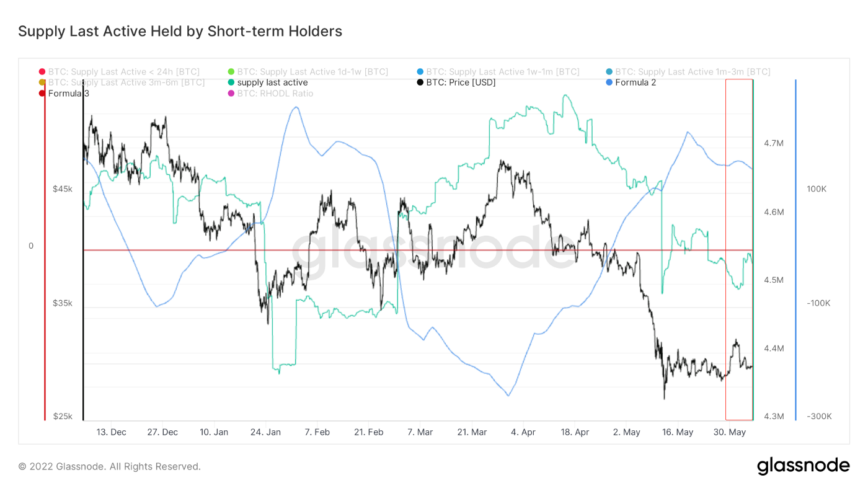
Task: Click the blue dot beside Formula 2
Action: point(609,82)
